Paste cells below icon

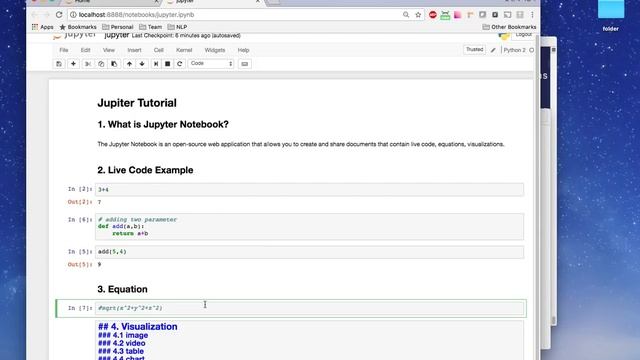coord(114,64)
